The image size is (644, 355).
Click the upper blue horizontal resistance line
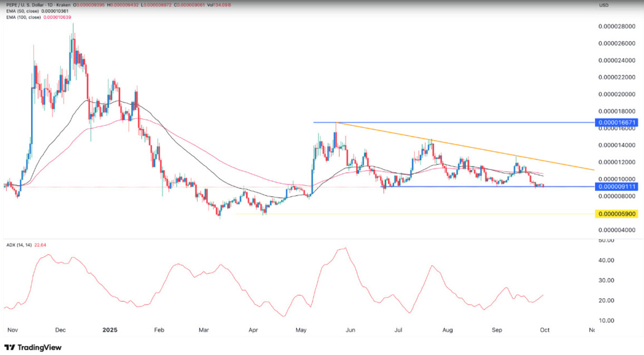point(448,122)
